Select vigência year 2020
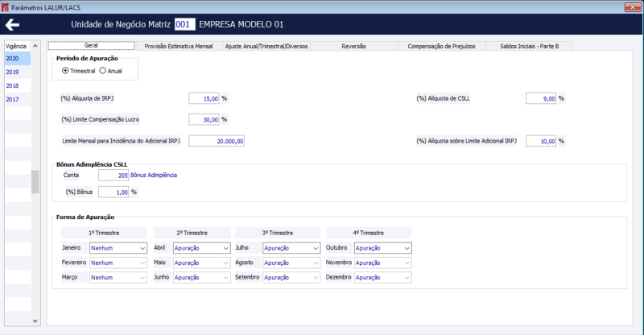The width and height of the screenshot is (644, 335). (x=18, y=58)
